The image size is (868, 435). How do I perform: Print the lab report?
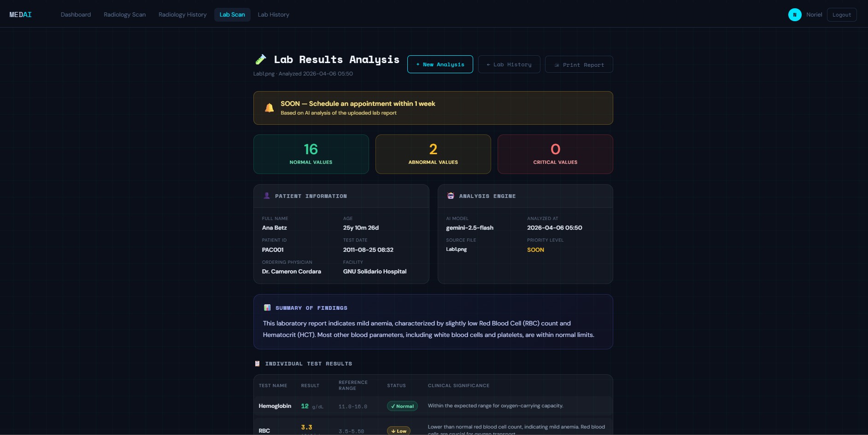click(579, 64)
